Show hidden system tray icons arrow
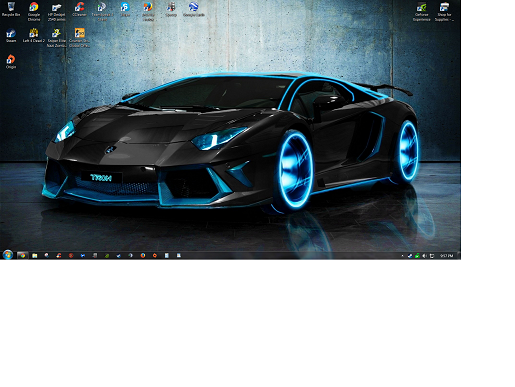 (402, 256)
